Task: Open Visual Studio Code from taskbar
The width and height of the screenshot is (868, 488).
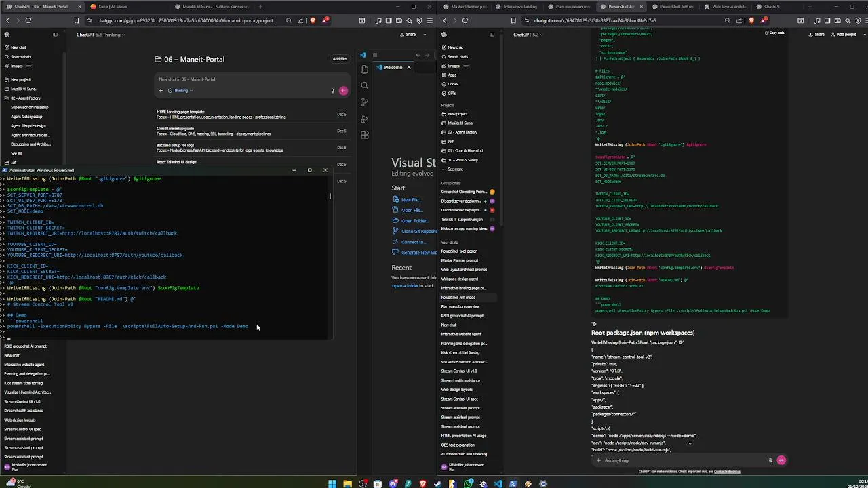Action: (498, 484)
